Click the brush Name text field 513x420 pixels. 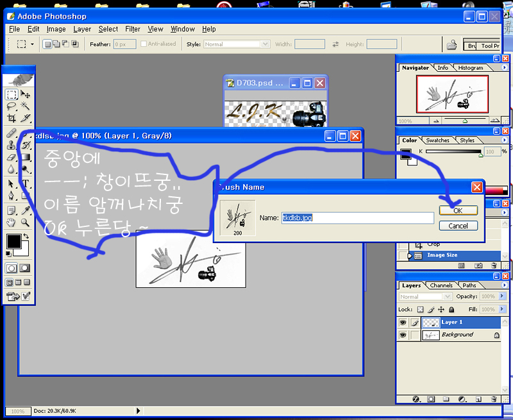coord(357,218)
